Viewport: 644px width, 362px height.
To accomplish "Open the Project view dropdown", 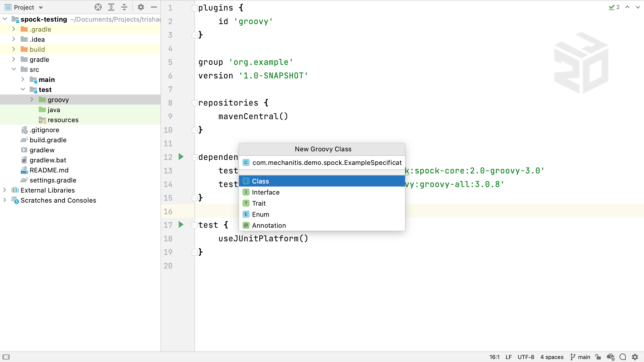I will pyautogui.click(x=41, y=8).
